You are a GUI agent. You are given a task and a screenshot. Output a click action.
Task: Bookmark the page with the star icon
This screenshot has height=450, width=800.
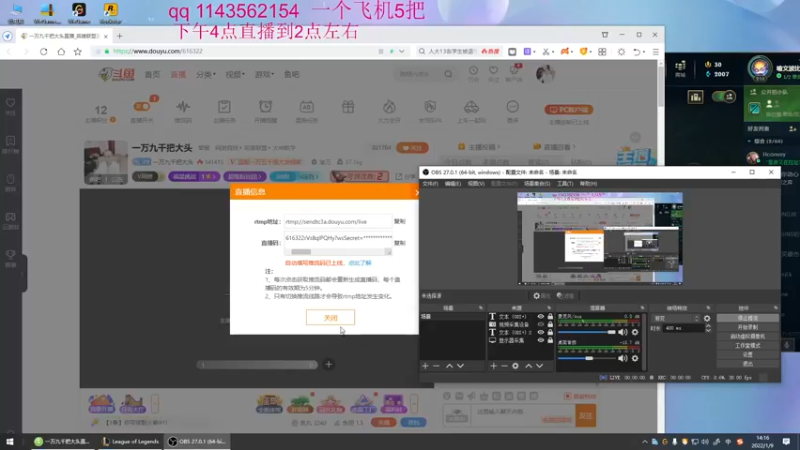(x=78, y=52)
